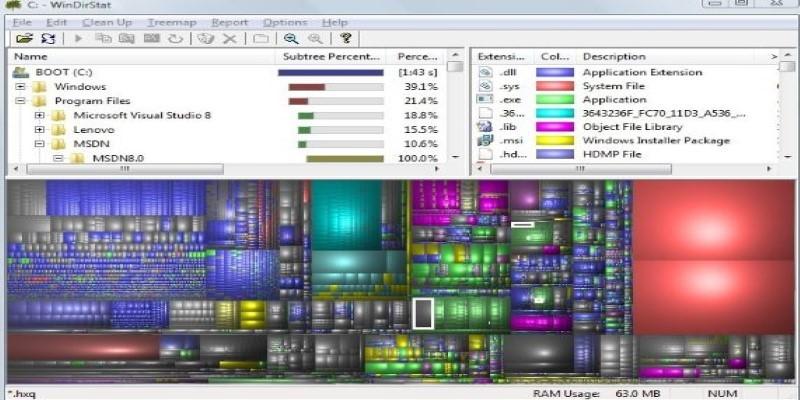The width and height of the screenshot is (800, 400).
Task: Expand the Microsoft Visual Studio 8 node
Action: 40,115
